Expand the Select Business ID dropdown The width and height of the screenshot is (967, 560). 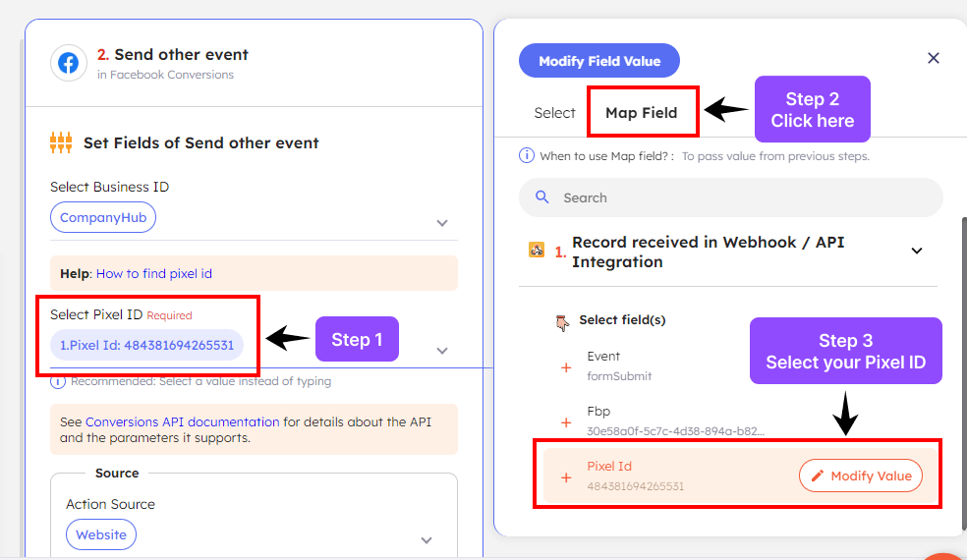tap(442, 223)
